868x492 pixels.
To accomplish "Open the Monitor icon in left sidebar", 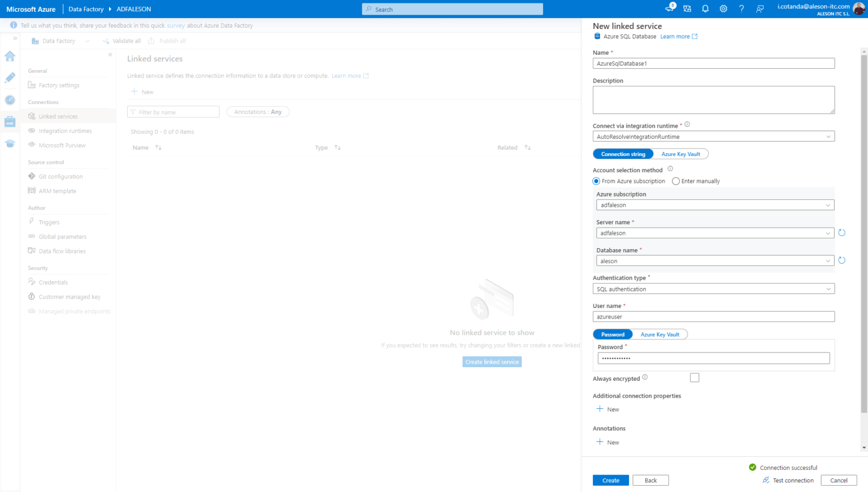I will coord(10,100).
